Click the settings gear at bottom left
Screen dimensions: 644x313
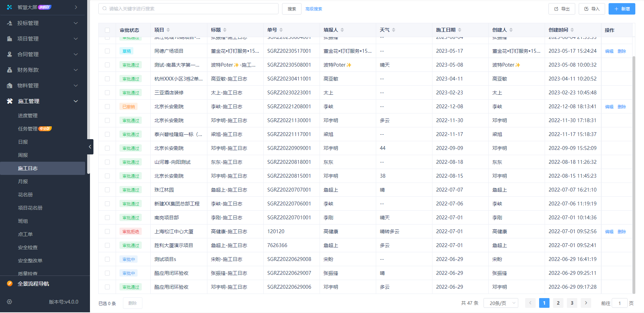[x=9, y=302]
